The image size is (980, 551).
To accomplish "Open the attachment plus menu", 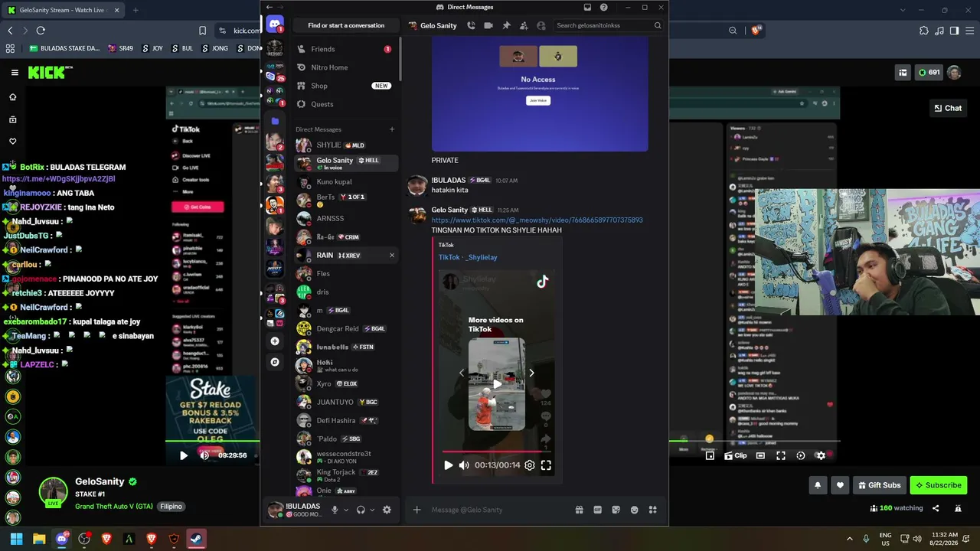I will pyautogui.click(x=416, y=510).
